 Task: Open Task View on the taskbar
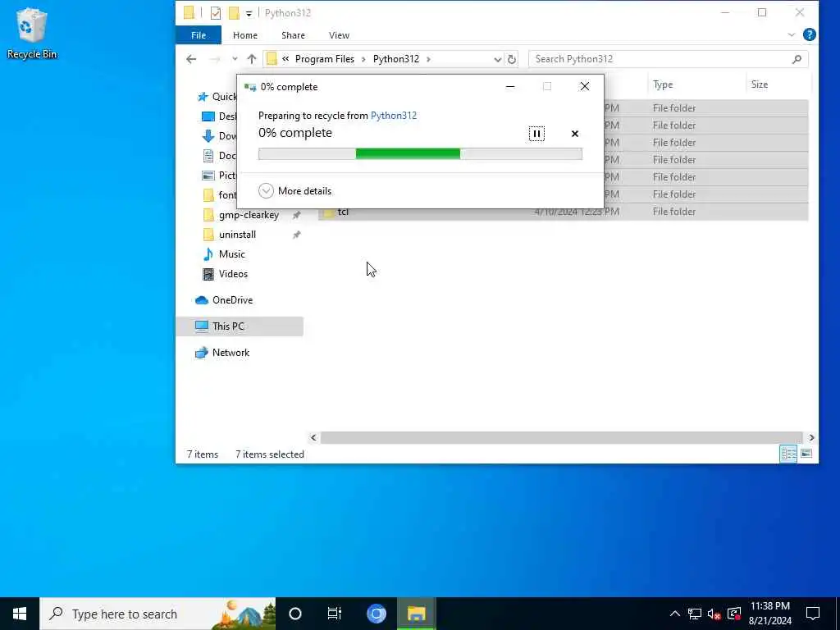[335, 614]
